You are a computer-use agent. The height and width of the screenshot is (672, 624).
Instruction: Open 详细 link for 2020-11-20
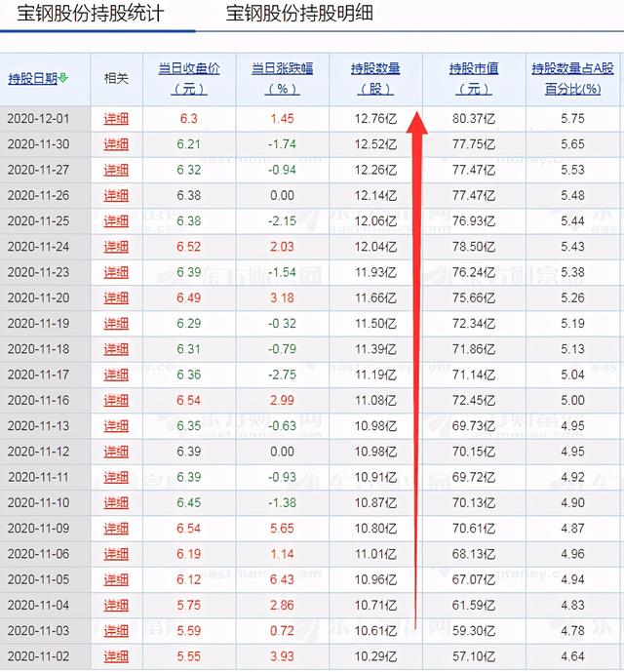coord(116,297)
